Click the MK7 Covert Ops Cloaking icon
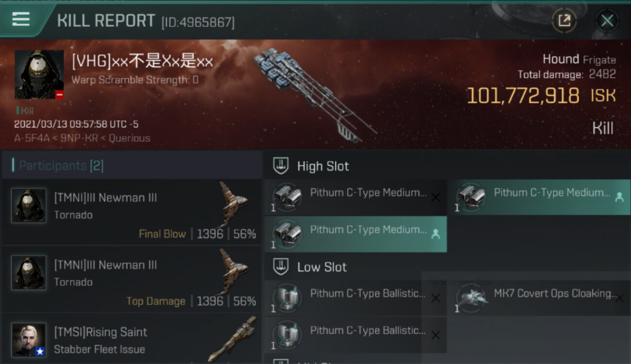 click(x=471, y=298)
